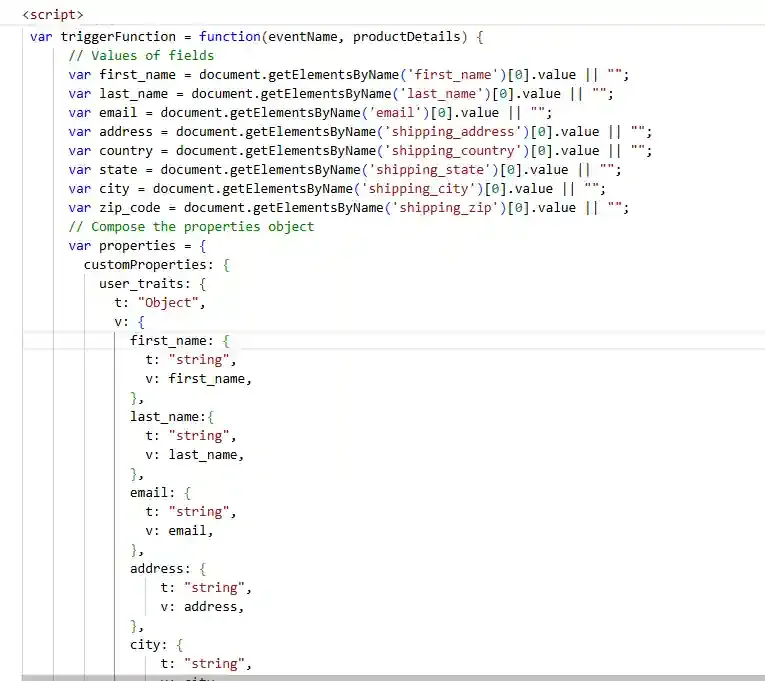Viewport: 765px width, 681px height.
Task: Click the eventName parameter
Action: [x=302, y=37]
